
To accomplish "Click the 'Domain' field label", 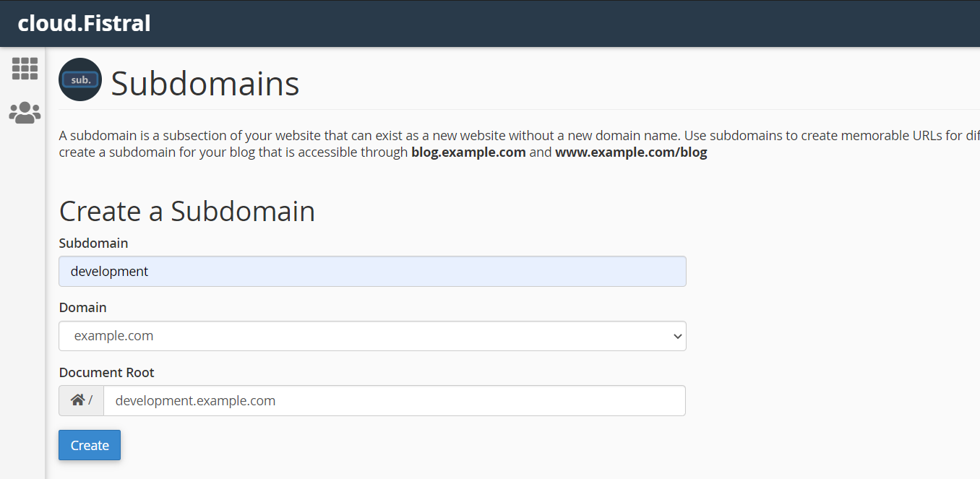I will click(82, 308).
